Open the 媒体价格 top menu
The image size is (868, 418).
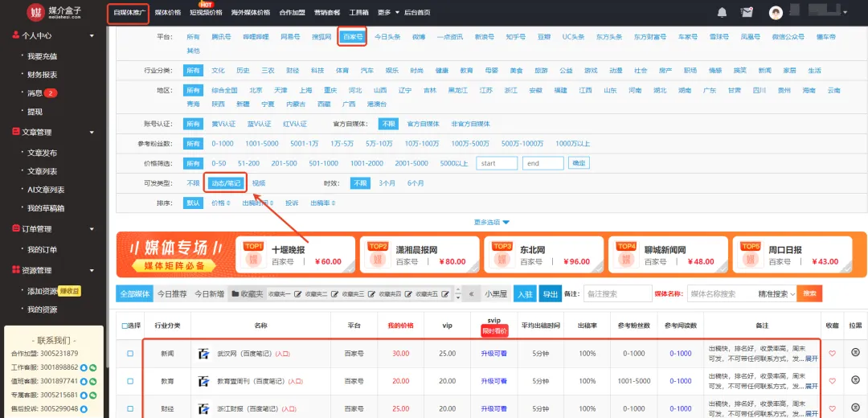[x=168, y=12]
